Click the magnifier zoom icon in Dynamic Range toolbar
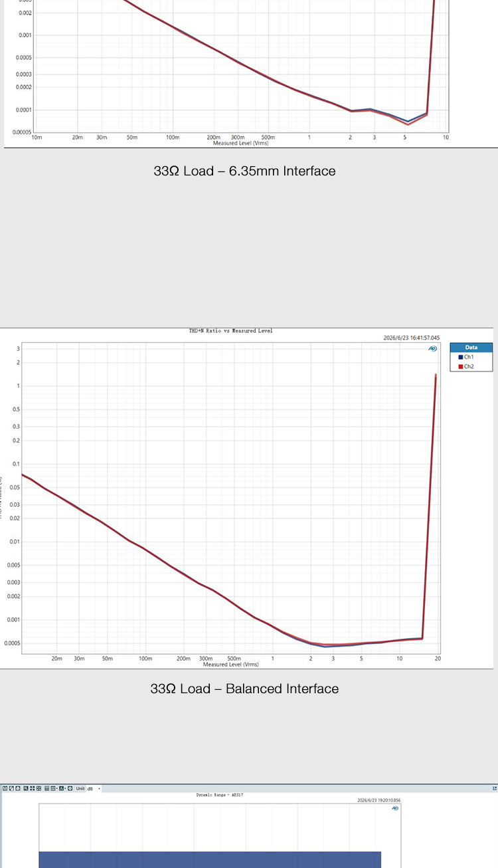This screenshot has height=868, width=498. 26,788
